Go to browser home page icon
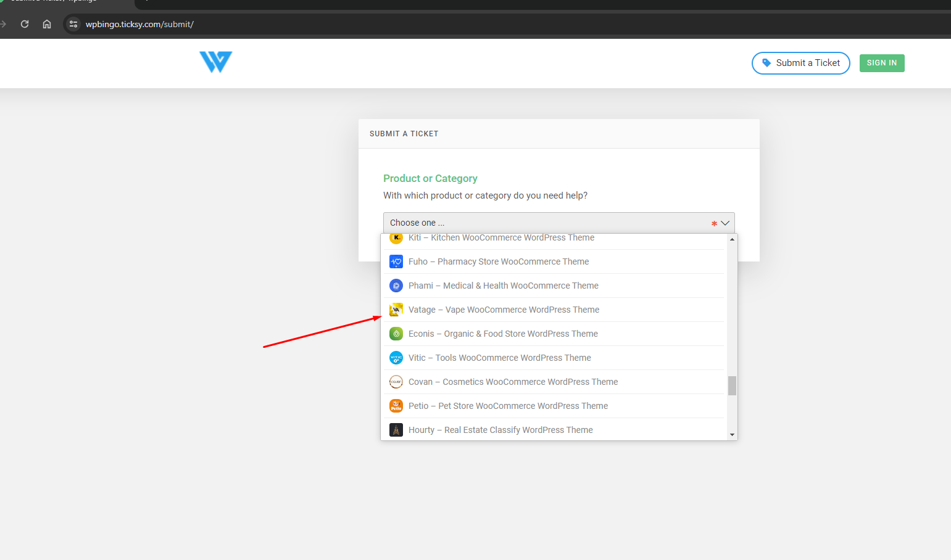Screen dimensions: 951x560 47,24
